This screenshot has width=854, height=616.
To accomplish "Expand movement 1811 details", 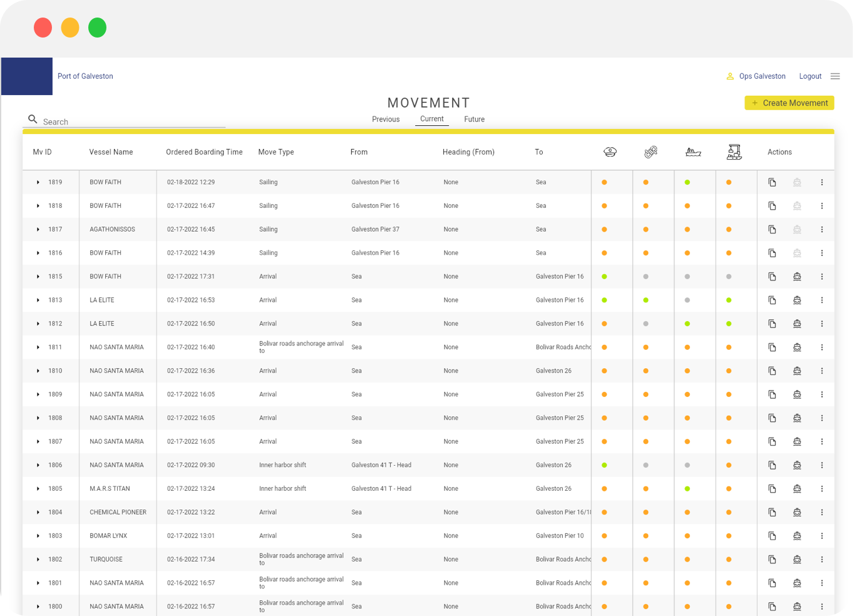I will 38,347.
